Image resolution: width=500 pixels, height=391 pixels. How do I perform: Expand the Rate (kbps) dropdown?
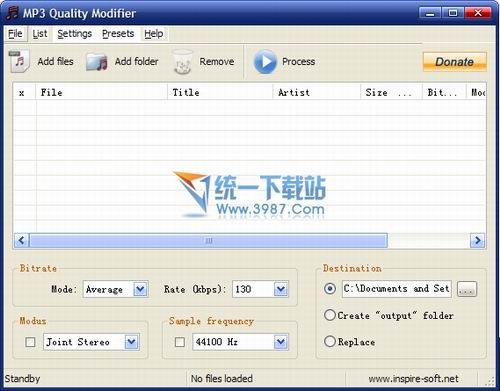tap(281, 289)
